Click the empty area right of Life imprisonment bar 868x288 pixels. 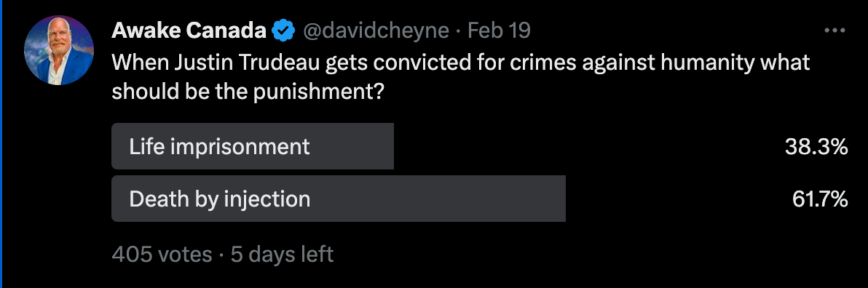588,146
